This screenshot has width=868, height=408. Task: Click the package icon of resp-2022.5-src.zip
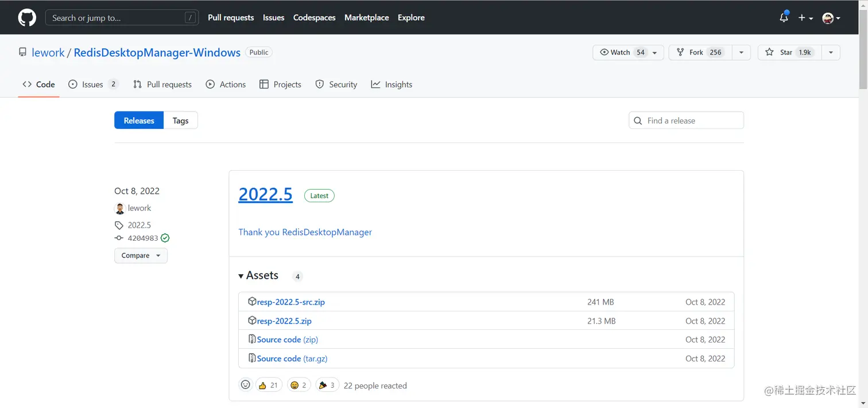click(252, 302)
